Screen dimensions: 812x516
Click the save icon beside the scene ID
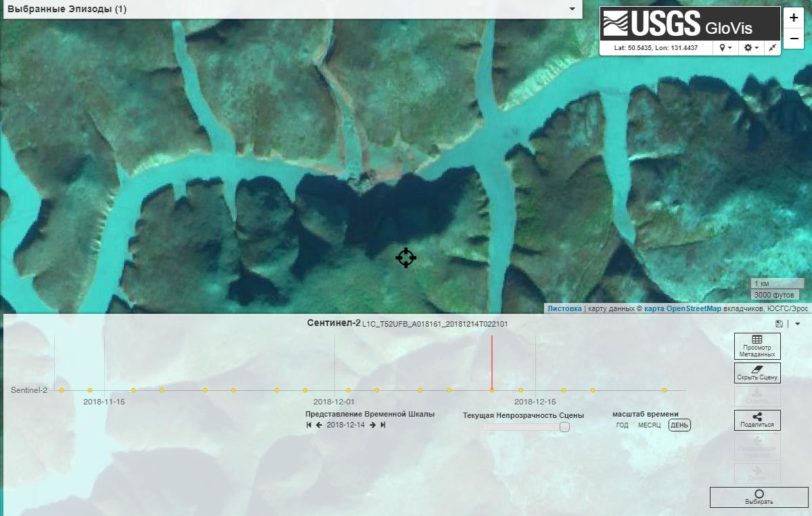click(x=780, y=324)
